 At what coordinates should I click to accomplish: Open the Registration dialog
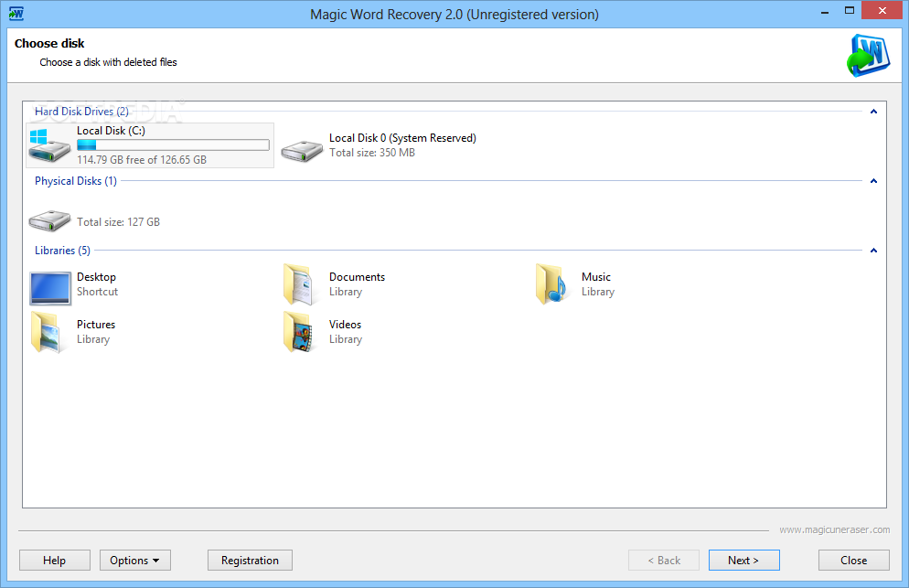click(x=250, y=561)
